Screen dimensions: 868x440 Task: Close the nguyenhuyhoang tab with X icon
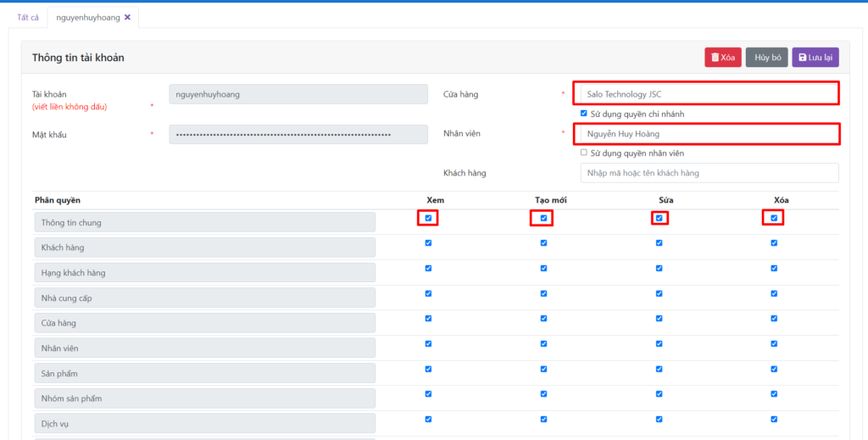click(127, 17)
